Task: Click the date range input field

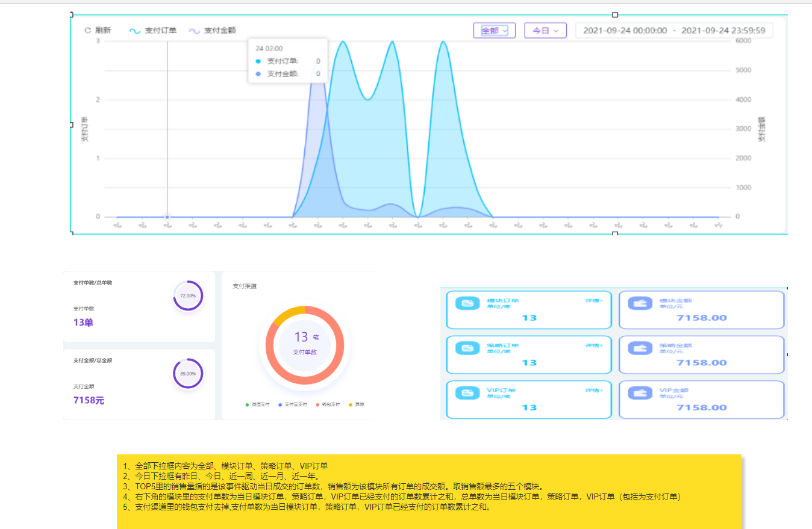Action: (674, 30)
